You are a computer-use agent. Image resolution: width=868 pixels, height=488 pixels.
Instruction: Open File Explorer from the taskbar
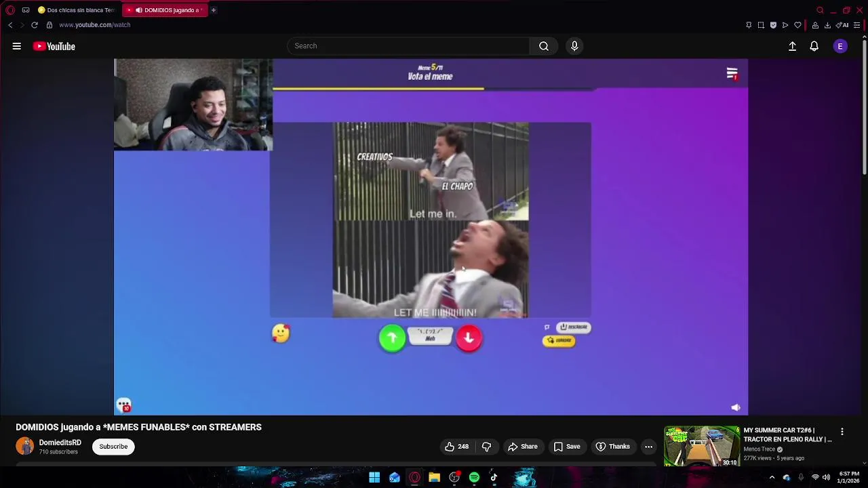click(x=434, y=478)
